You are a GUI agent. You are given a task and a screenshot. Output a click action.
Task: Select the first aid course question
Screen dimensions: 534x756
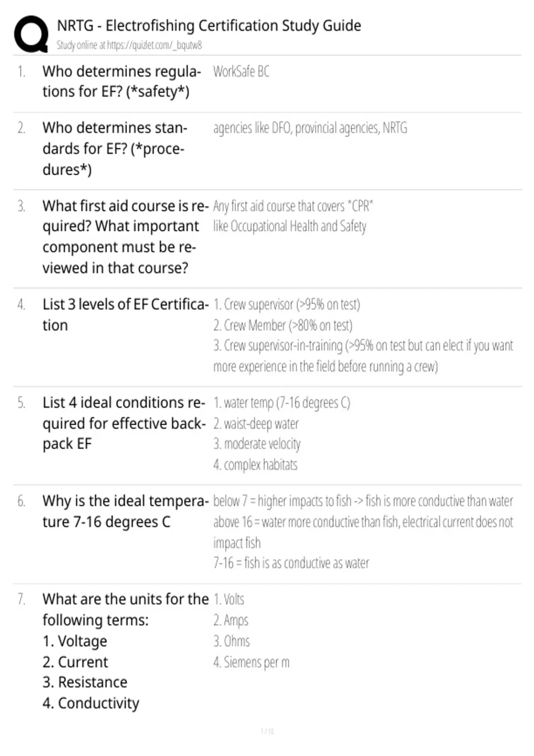(x=125, y=237)
